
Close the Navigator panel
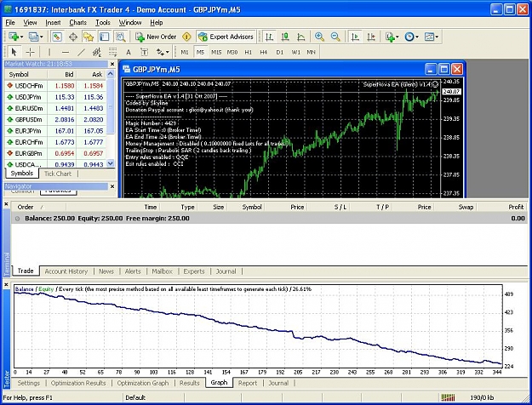pos(112,186)
